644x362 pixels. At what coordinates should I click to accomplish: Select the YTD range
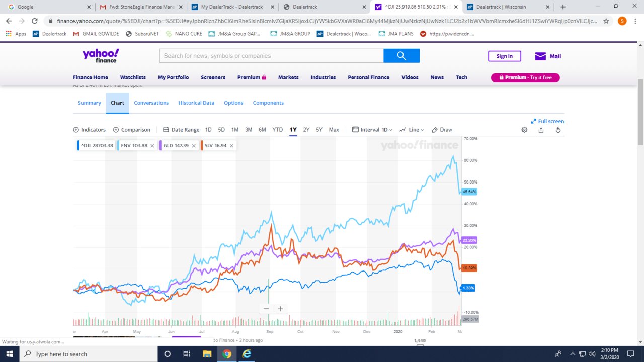(277, 130)
